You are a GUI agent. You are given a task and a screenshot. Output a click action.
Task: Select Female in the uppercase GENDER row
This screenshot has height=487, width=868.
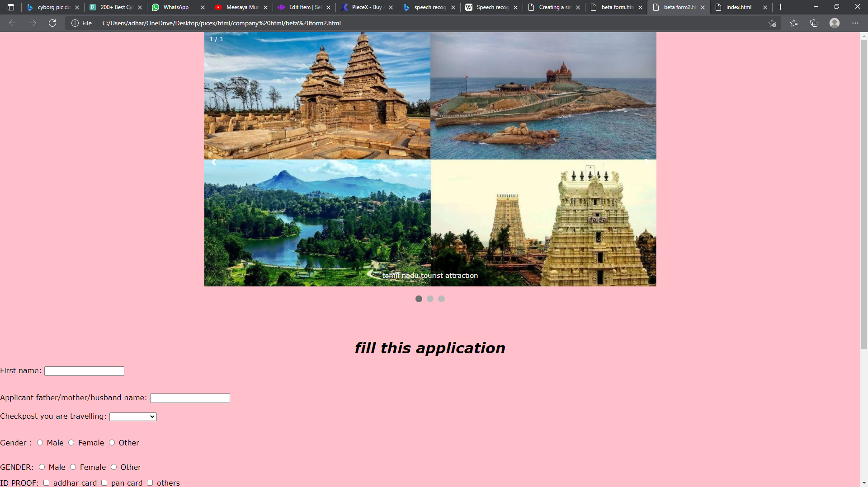pyautogui.click(x=73, y=467)
